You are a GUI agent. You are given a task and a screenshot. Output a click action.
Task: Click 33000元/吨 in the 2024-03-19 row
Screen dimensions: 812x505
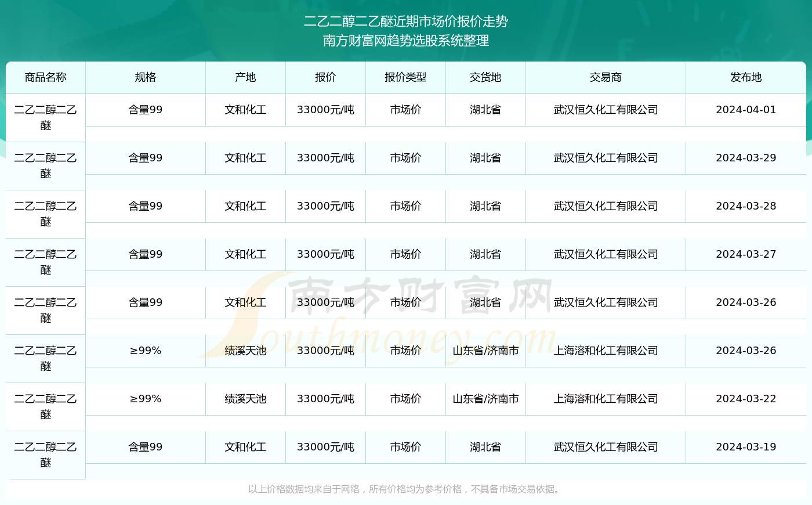pyautogui.click(x=325, y=447)
